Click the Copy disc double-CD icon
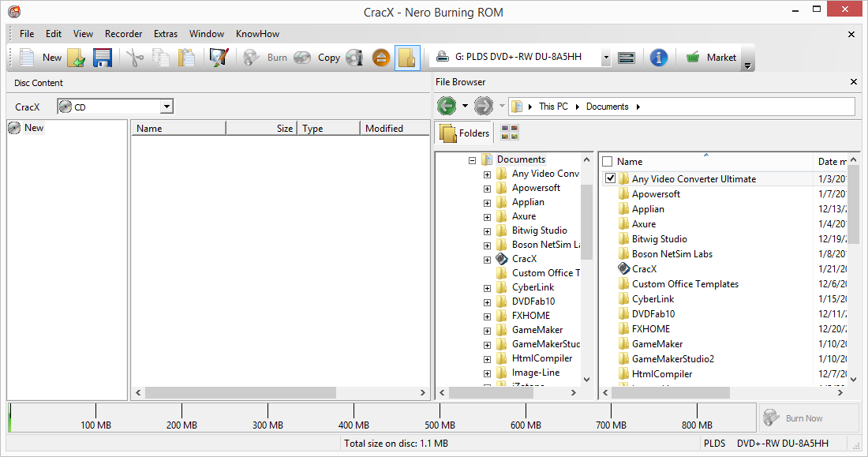 pos(302,58)
